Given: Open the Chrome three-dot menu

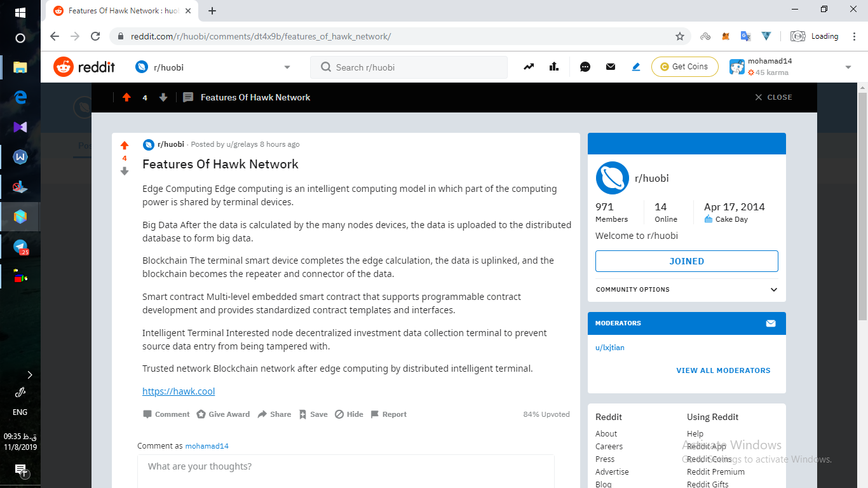Looking at the screenshot, I should pyautogui.click(x=853, y=36).
